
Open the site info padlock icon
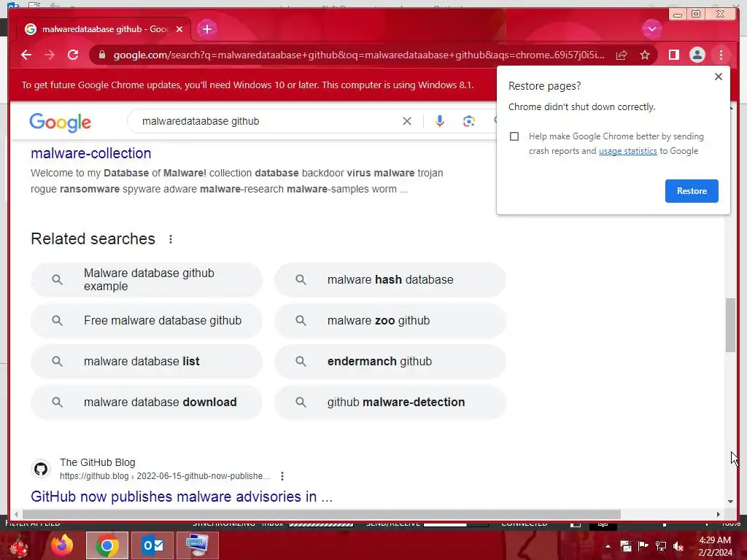101,55
